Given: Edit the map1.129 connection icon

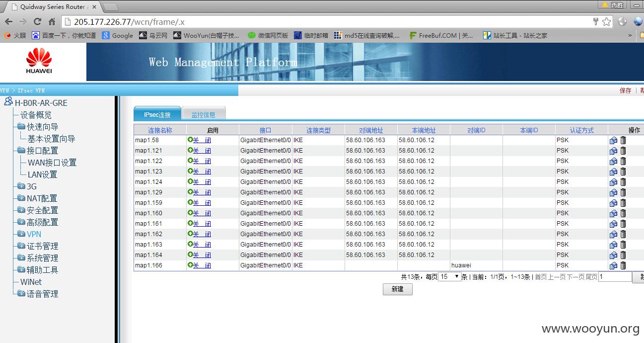Looking at the screenshot, I should click(613, 192).
